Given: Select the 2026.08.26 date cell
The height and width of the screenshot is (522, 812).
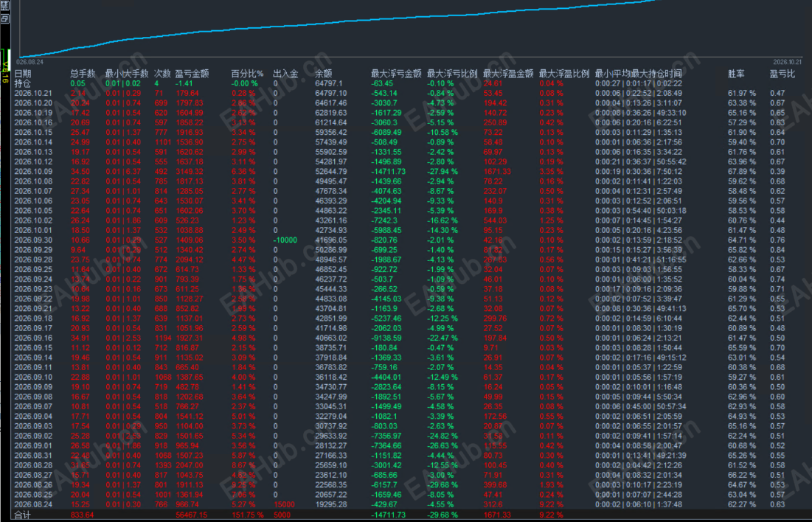Looking at the screenshot, I should click(33, 484).
